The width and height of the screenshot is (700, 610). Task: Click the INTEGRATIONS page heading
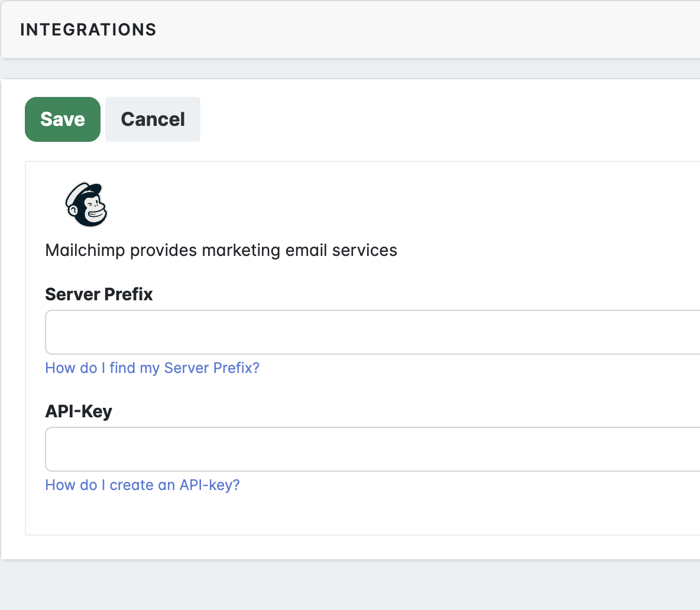click(x=88, y=30)
